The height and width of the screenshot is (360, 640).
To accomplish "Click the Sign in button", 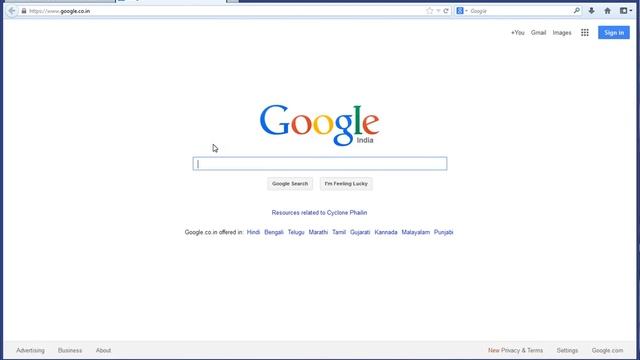I will pyautogui.click(x=614, y=33).
